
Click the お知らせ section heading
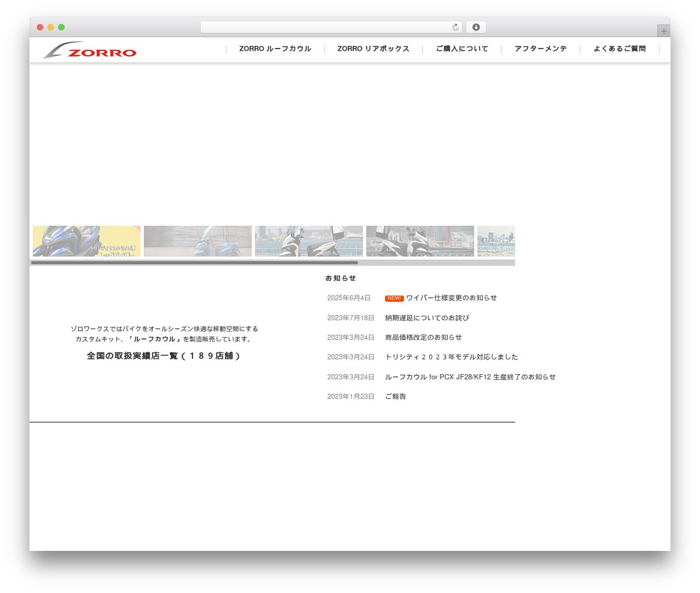[341, 278]
